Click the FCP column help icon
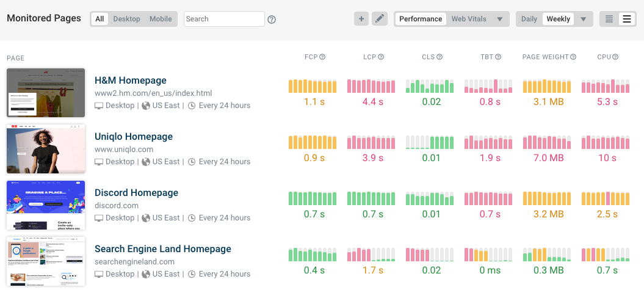Screen dimensions: 644x290 pyautogui.click(x=322, y=57)
